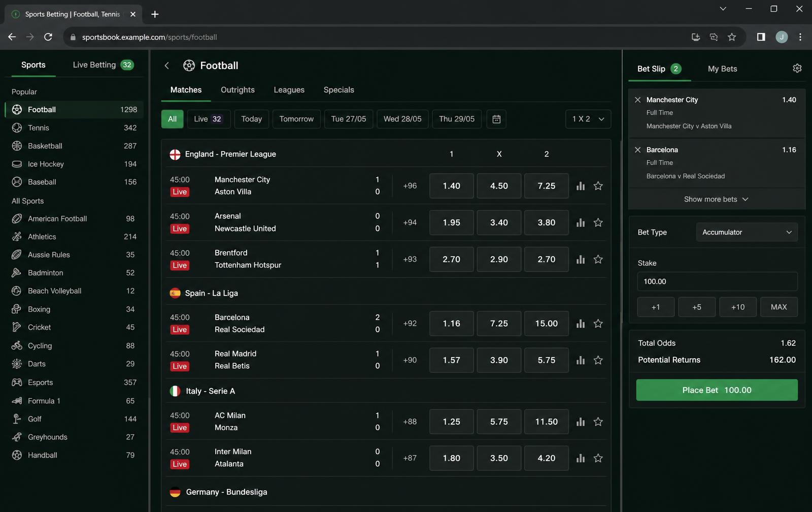
Task: Switch to Live Betting tab
Action: 103,65
